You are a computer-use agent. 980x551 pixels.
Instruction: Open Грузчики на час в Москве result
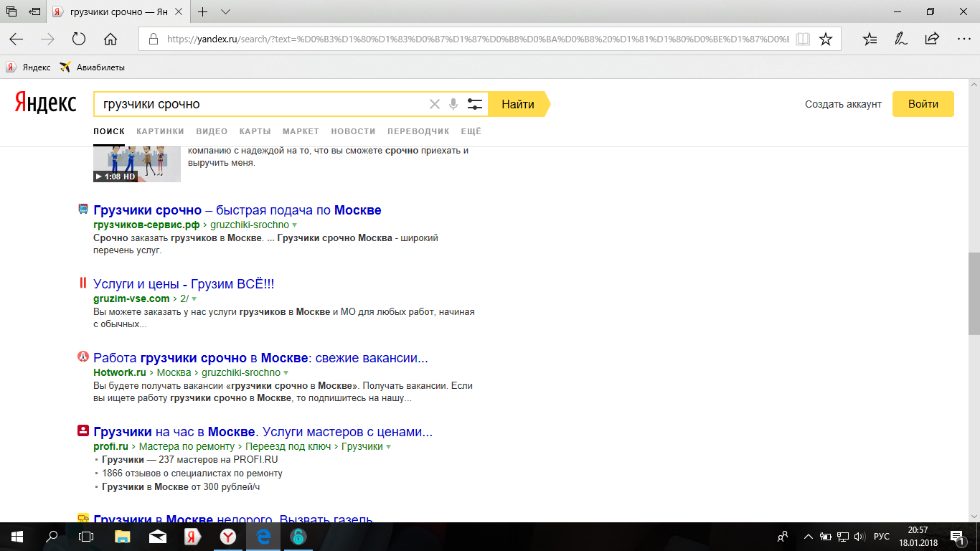263,432
